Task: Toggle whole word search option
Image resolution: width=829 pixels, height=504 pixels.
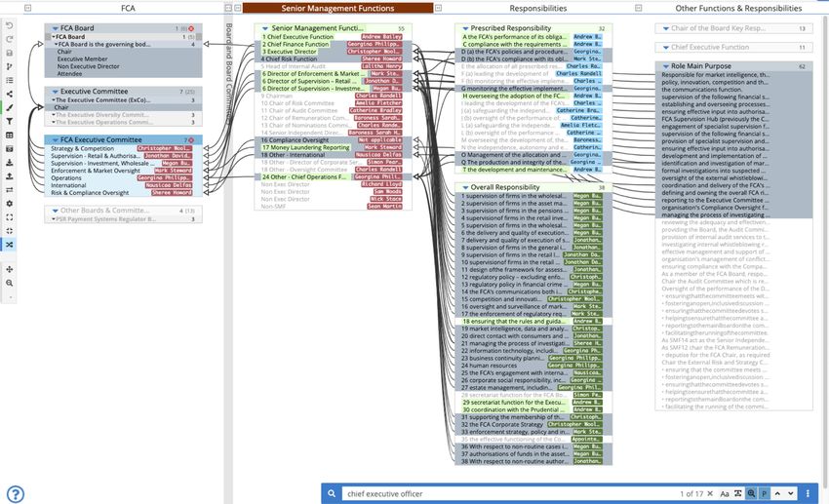Action: [738, 494]
